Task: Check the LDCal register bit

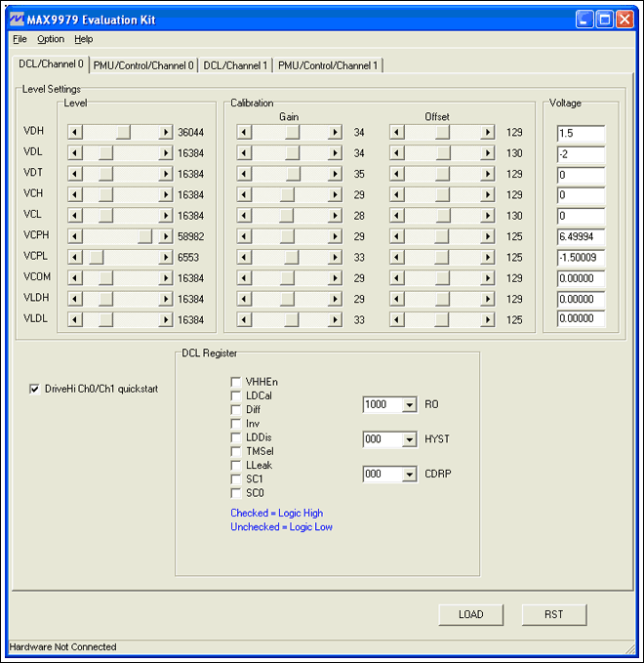Action: coord(236,395)
